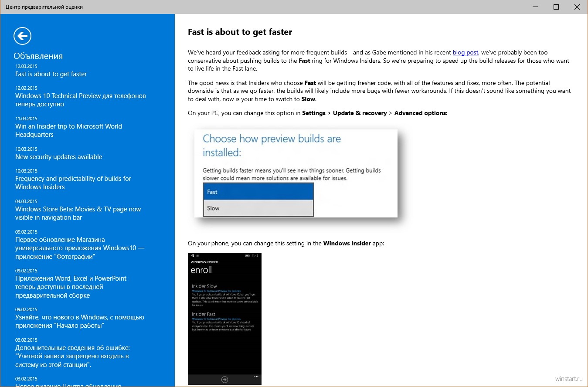Click the bold 'Advanced options' text in article
The image size is (588, 387).
[420, 113]
